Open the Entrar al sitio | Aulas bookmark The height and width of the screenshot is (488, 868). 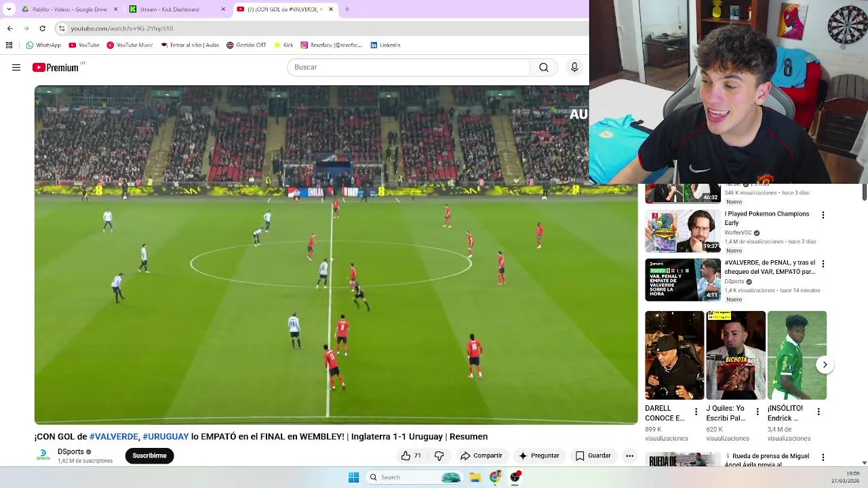coord(190,45)
